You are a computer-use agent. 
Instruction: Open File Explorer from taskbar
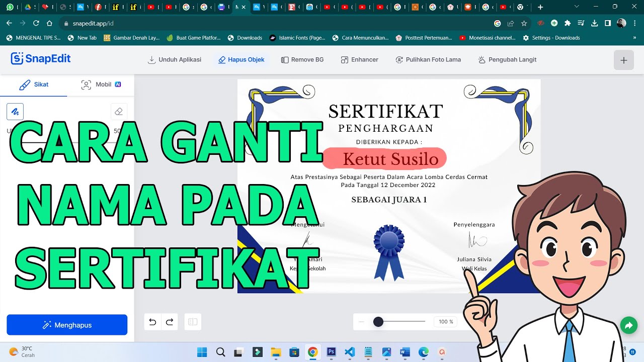click(x=276, y=352)
